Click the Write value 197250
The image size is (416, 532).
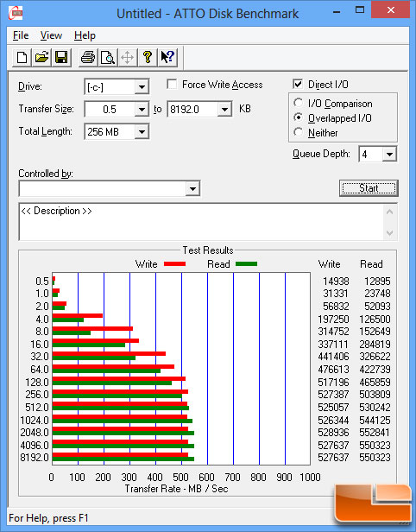(x=333, y=319)
